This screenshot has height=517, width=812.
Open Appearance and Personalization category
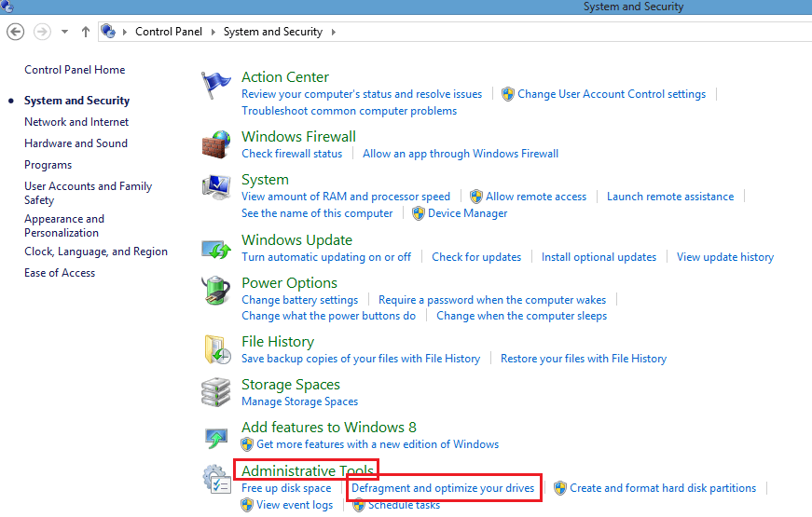tap(64, 225)
